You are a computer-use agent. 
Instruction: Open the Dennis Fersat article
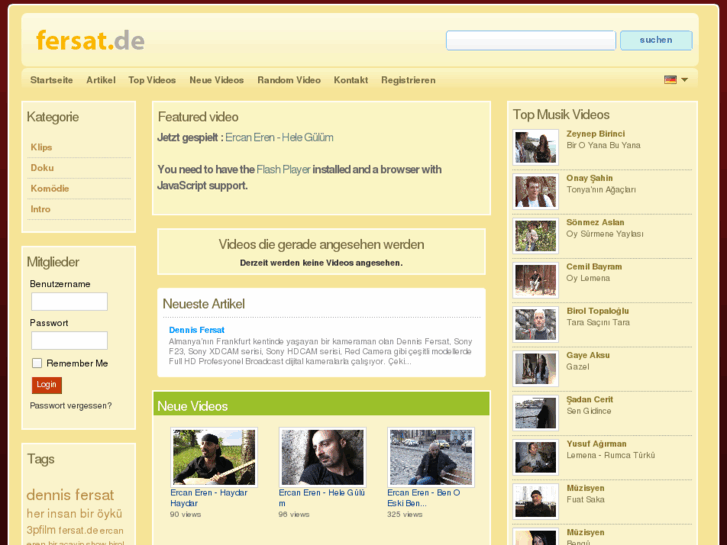click(x=197, y=330)
